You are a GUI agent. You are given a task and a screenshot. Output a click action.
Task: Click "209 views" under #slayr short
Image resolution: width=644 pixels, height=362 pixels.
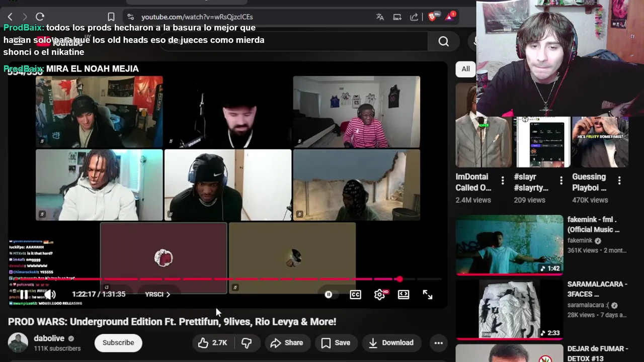pyautogui.click(x=529, y=200)
